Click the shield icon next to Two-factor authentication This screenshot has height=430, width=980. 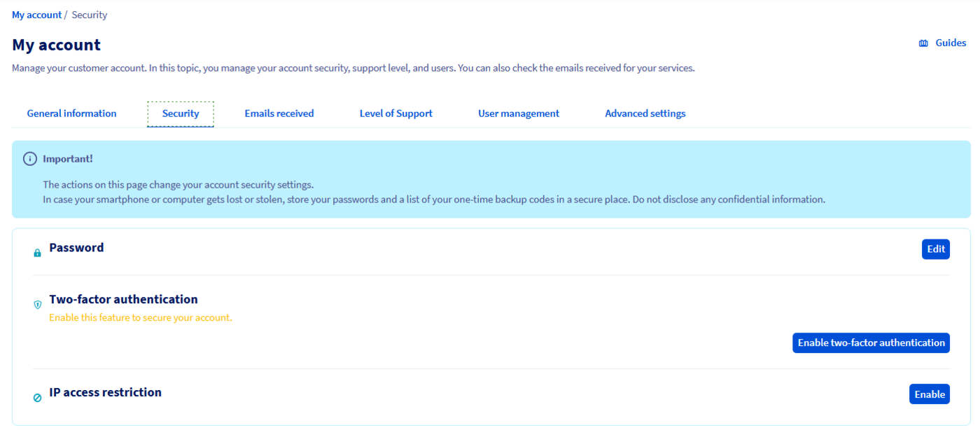coord(38,305)
